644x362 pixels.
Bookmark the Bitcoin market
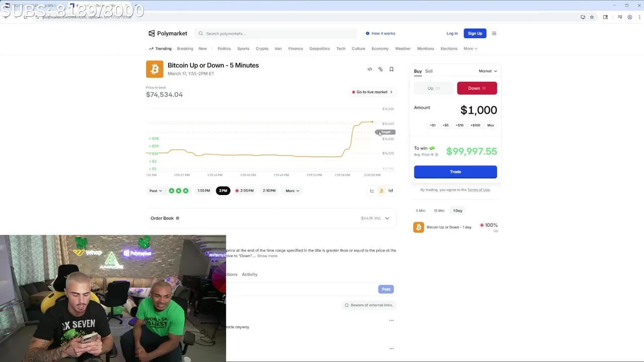[391, 69]
